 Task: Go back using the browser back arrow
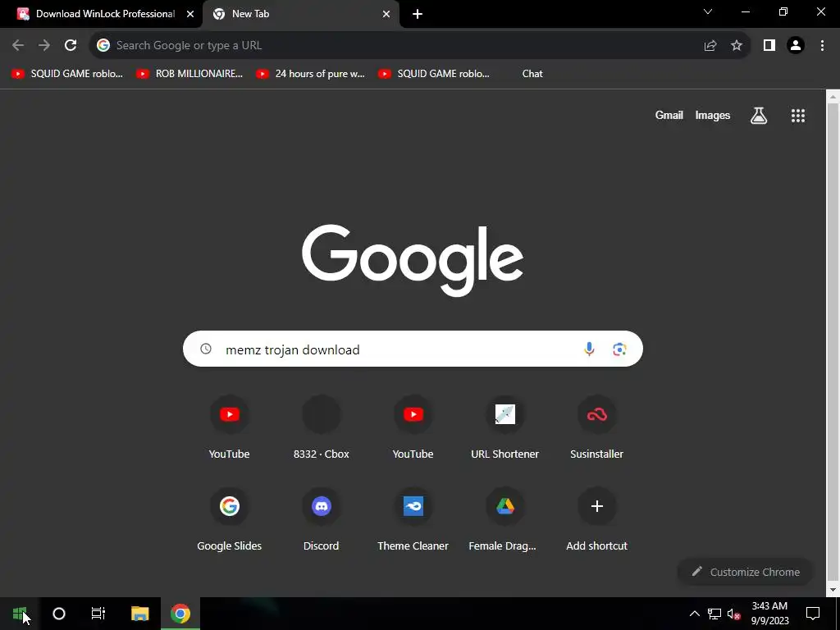coord(18,46)
